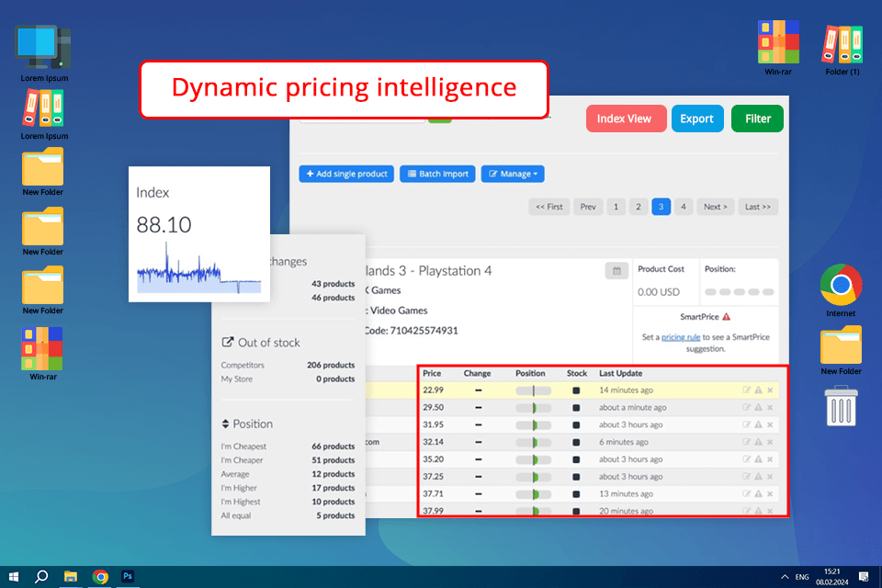
Task: Open the Recycle Bin on the desktop
Action: (x=841, y=406)
